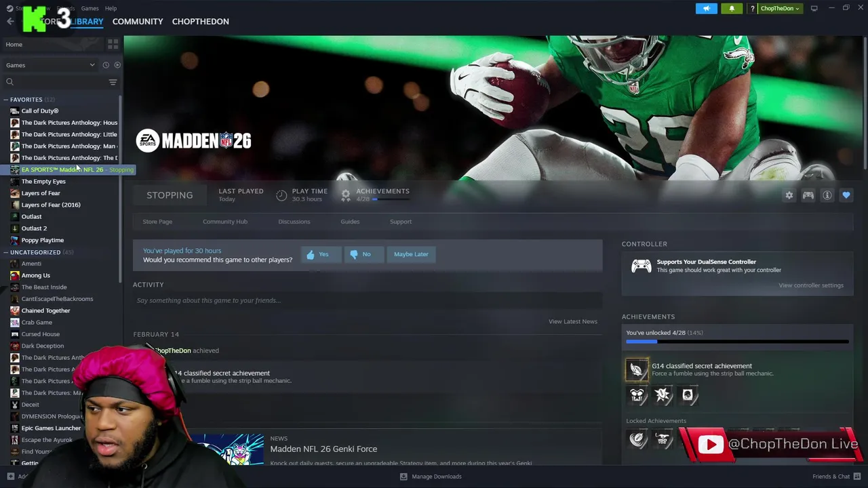Select Epic Games Launcher entry

click(x=50, y=428)
